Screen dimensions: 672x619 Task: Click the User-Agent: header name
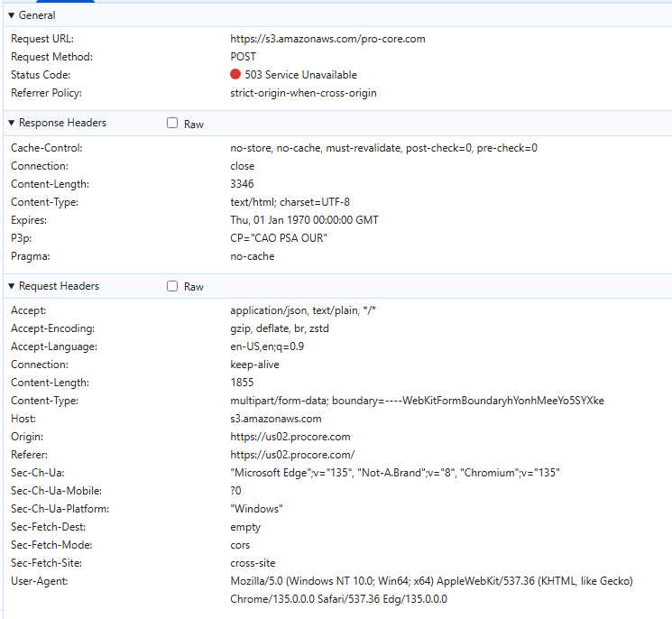click(x=40, y=581)
